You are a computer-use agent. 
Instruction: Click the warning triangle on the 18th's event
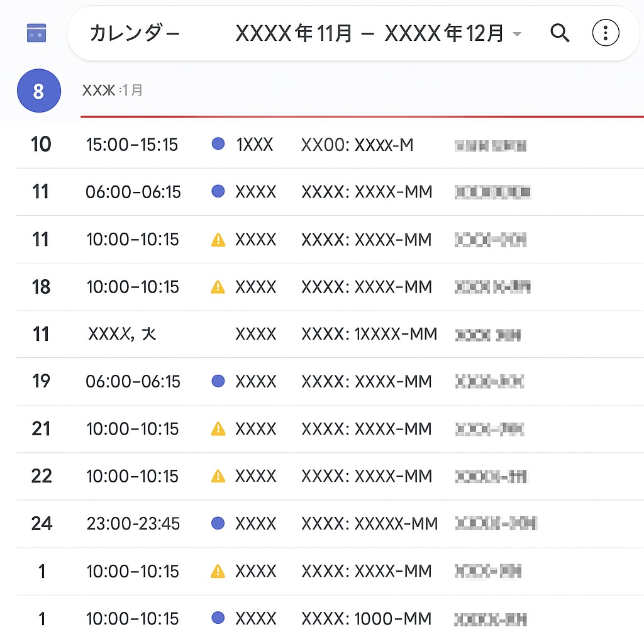coord(218,287)
